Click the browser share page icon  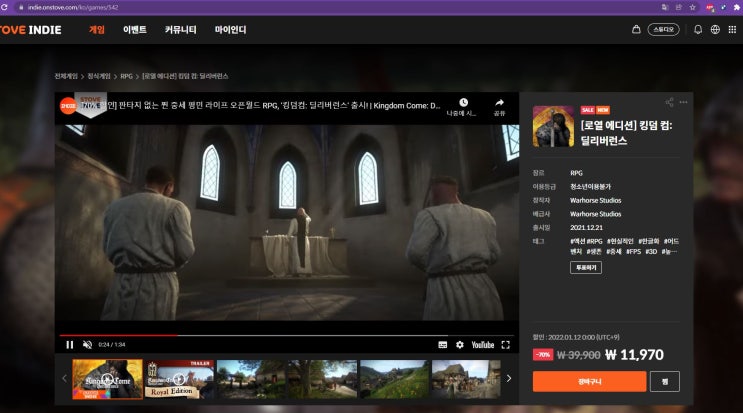[x=679, y=7]
